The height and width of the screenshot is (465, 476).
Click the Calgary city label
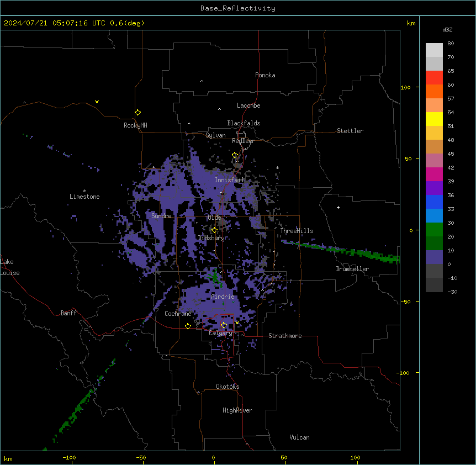click(220, 333)
